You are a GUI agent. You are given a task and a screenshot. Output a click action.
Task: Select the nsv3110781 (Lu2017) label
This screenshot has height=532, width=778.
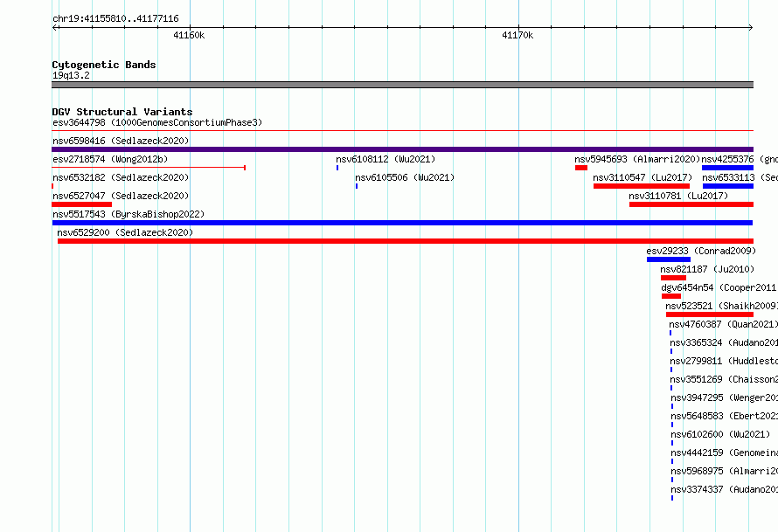(678, 196)
